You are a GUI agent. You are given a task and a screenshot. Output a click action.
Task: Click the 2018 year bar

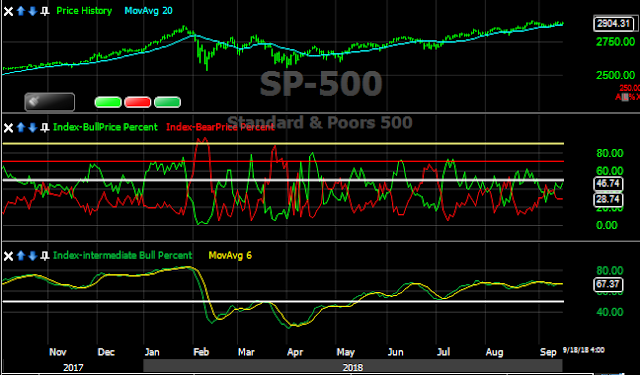[x=353, y=367]
